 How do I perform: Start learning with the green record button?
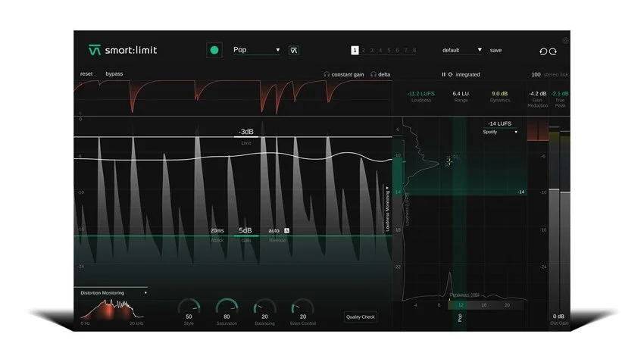point(214,50)
